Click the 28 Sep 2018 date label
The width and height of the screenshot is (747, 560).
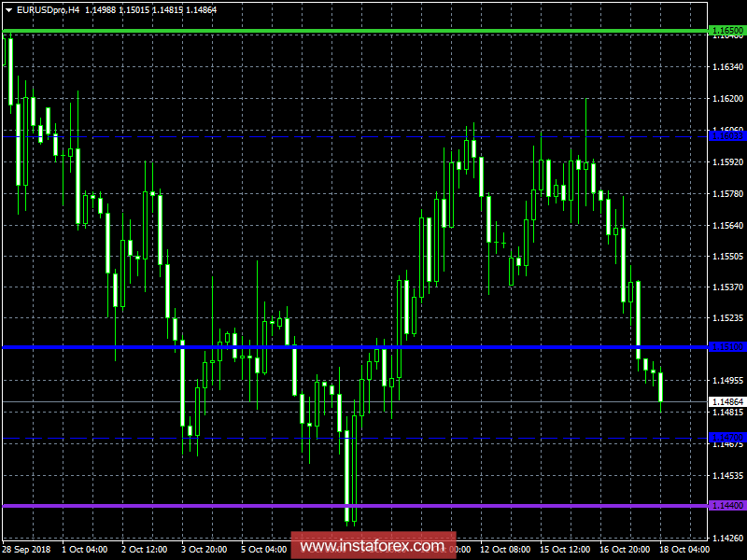[x=26, y=550]
